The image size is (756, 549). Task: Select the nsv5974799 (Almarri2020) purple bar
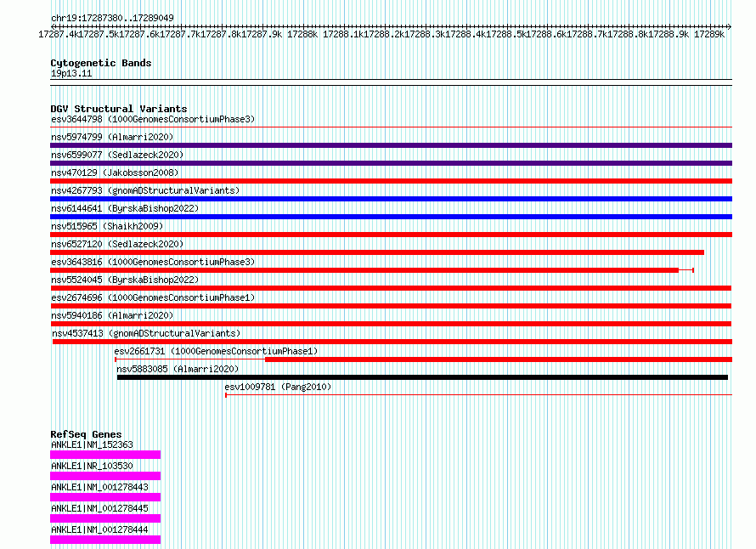point(391,145)
